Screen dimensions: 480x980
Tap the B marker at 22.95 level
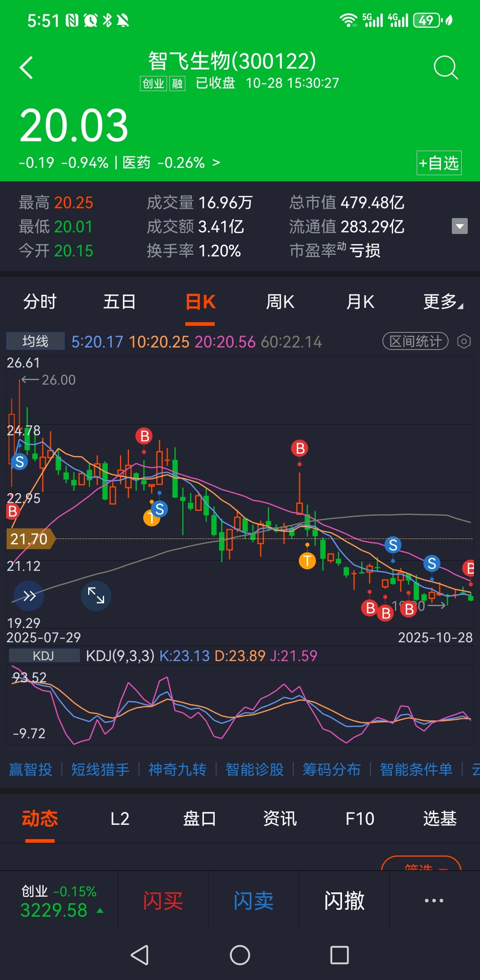[12, 511]
